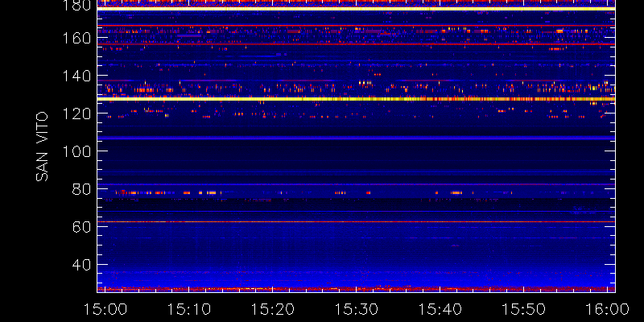Click the 160 frequency axis label
This screenshot has height=322, width=644.
[x=76, y=38]
